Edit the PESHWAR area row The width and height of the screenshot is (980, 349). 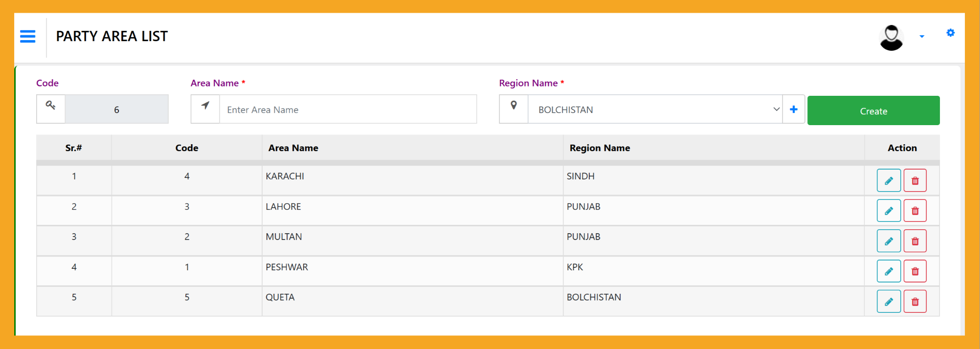[889, 271]
